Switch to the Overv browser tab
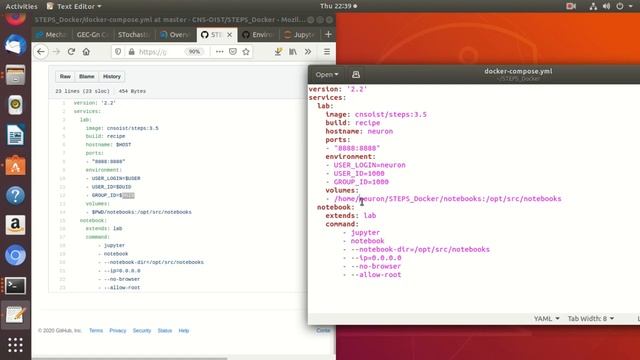This screenshot has width=640, height=360. (x=176, y=35)
